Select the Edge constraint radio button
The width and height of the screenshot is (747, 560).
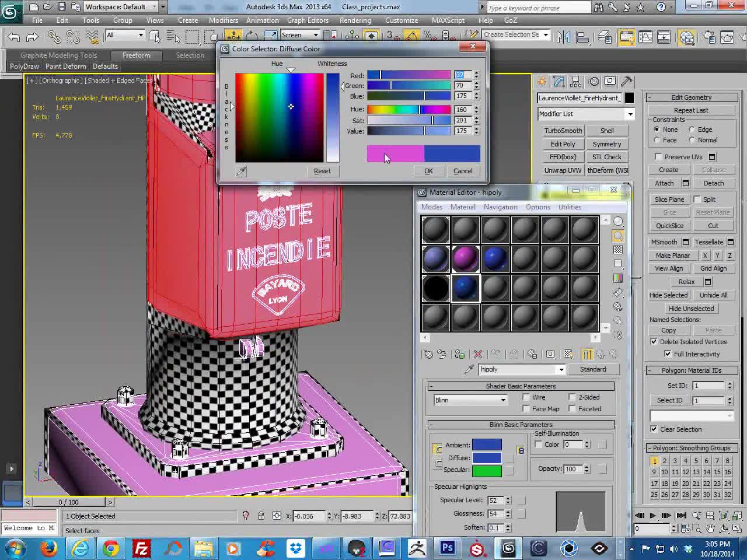[692, 129]
